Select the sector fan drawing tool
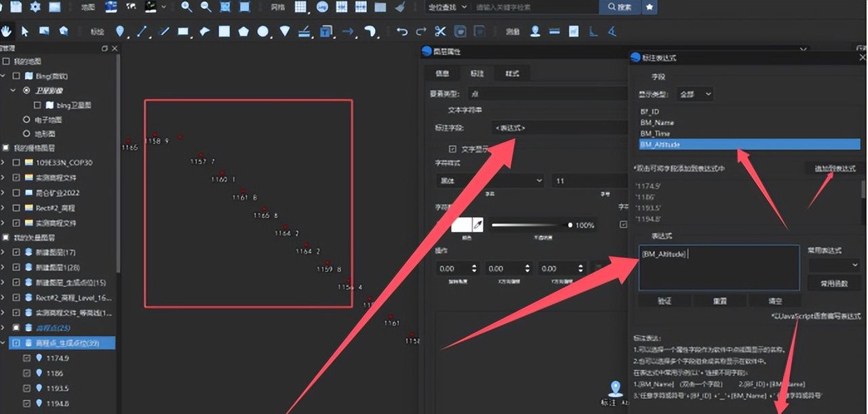 tap(285, 31)
